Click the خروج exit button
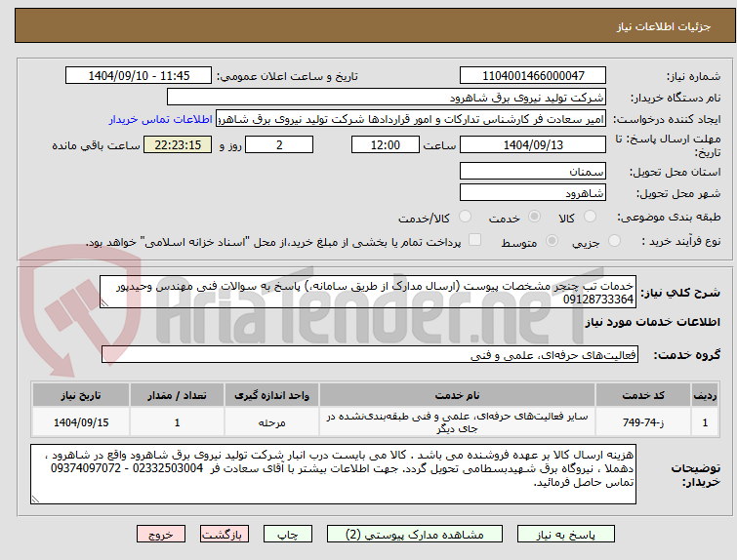The image size is (737, 560). coord(161,535)
